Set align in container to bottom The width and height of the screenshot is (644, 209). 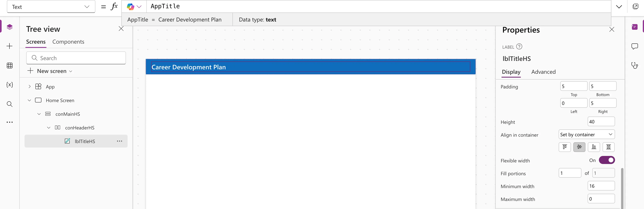(594, 147)
